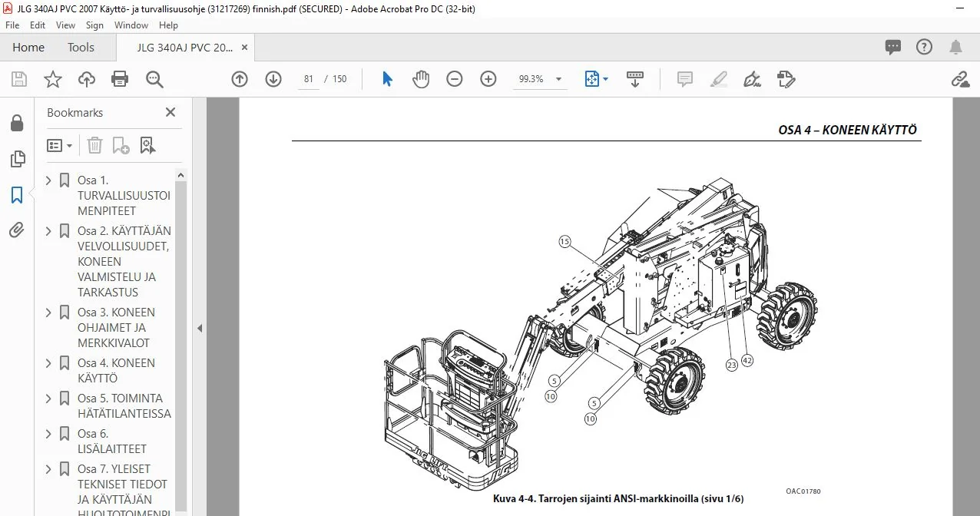Screen dimensions: 980x516
Task: Add a comment sticky note
Action: pos(684,79)
